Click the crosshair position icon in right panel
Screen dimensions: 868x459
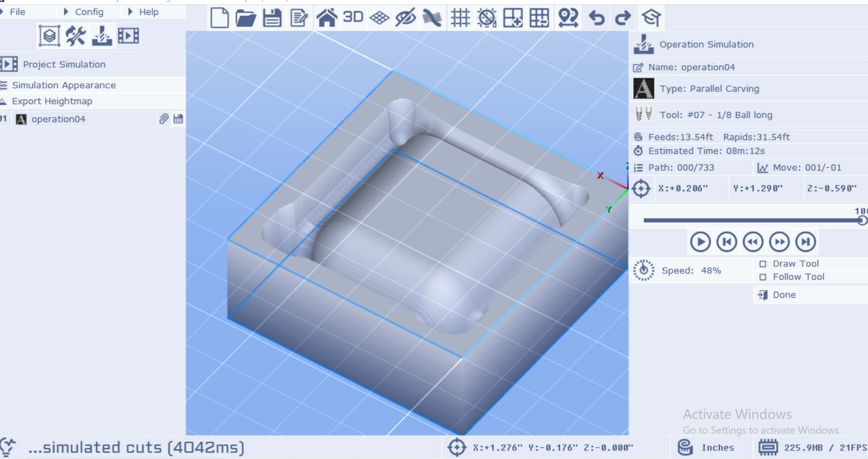coord(641,188)
